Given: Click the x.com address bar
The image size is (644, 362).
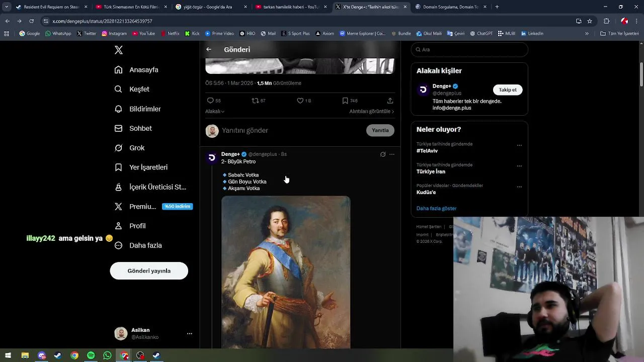Looking at the screenshot, I should [307, 21].
